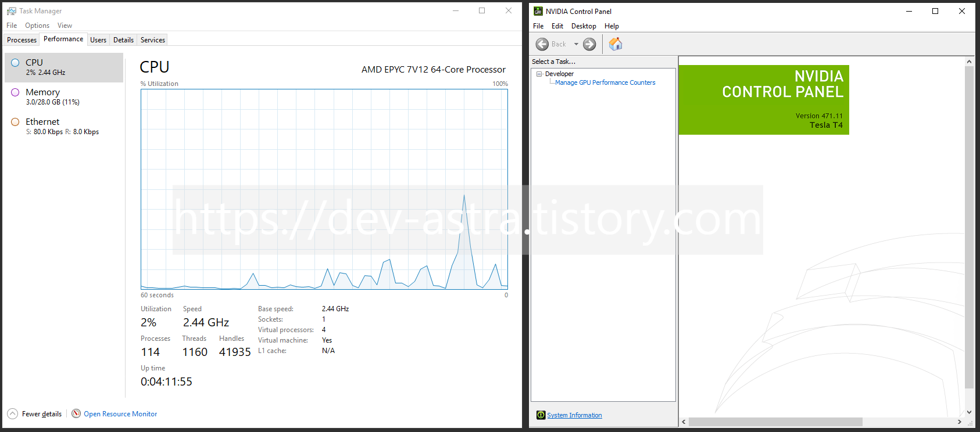
Task: Open Manage GPU Performance Counters
Action: (605, 82)
